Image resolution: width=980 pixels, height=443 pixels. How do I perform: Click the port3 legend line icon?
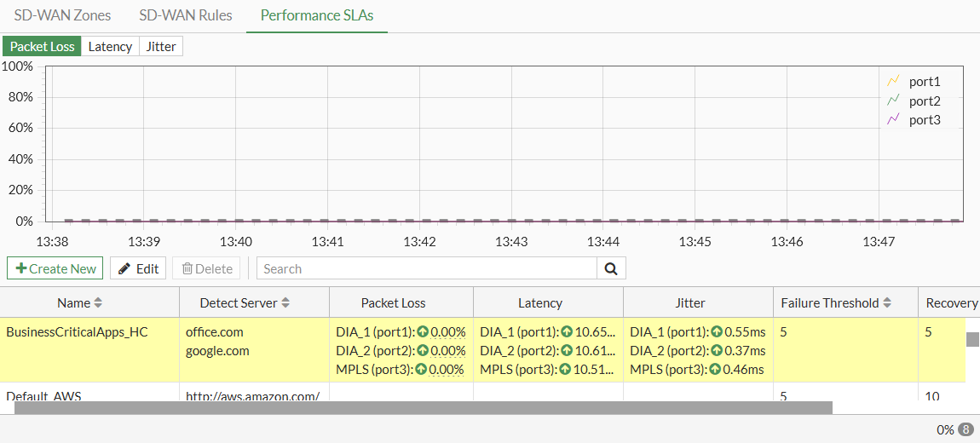(893, 119)
